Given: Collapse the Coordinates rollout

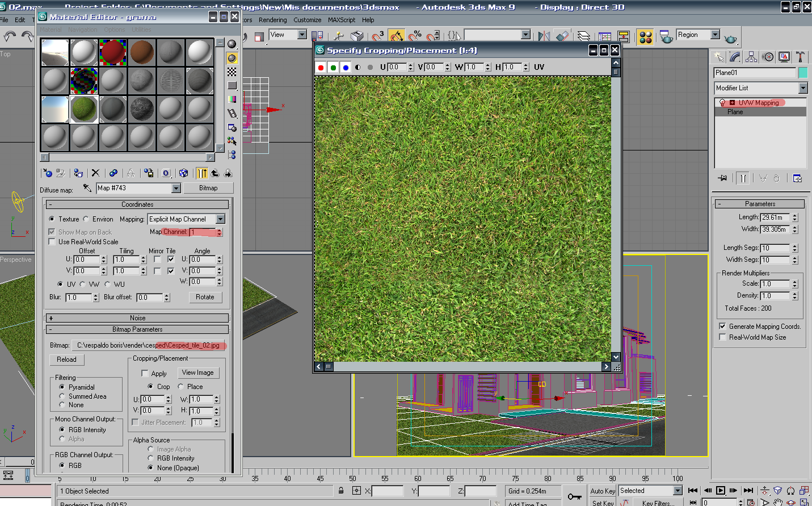Looking at the screenshot, I should [x=137, y=204].
